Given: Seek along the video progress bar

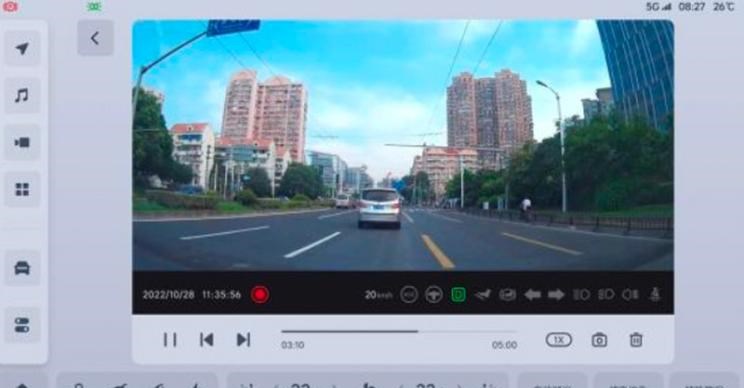Looking at the screenshot, I should point(399,332).
